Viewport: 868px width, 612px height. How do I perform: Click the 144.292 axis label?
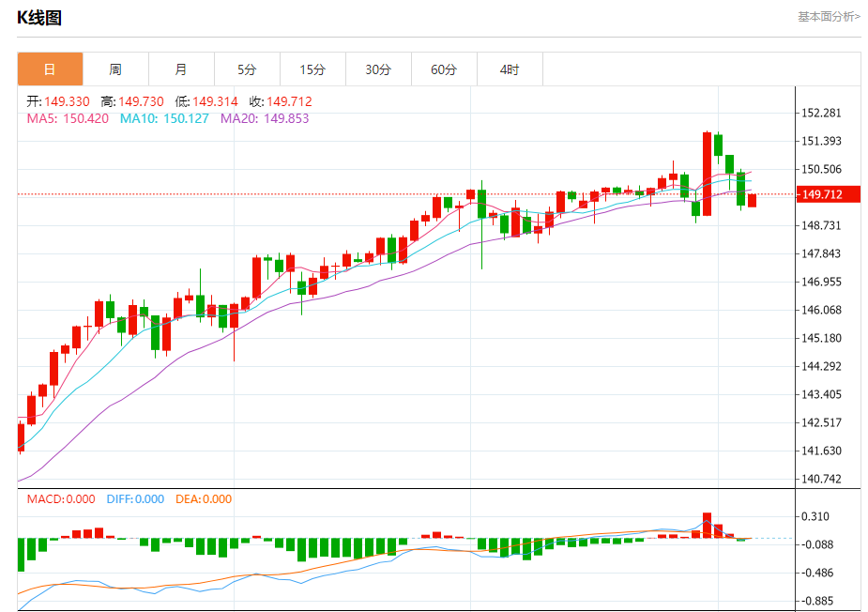pyautogui.click(x=821, y=366)
